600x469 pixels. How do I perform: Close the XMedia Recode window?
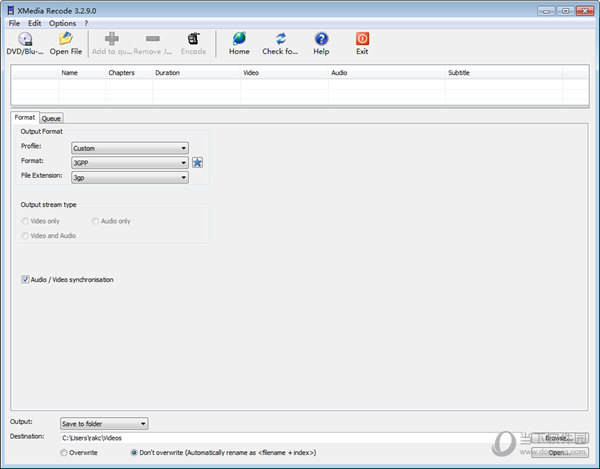585,11
